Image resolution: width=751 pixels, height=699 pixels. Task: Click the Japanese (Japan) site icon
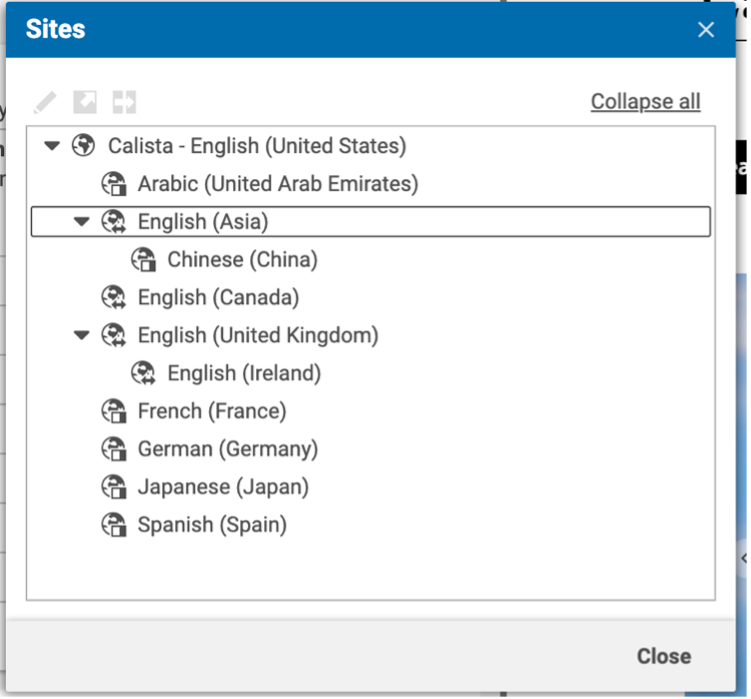tap(114, 486)
